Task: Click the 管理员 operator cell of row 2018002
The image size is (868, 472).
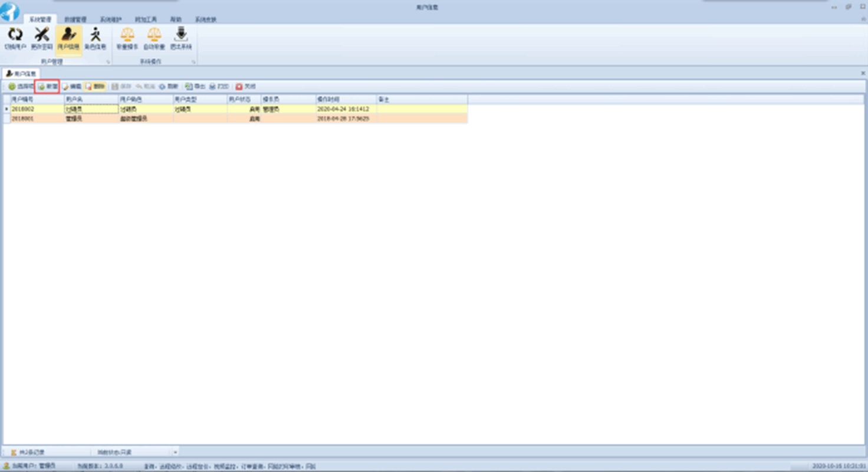Action: pos(288,109)
